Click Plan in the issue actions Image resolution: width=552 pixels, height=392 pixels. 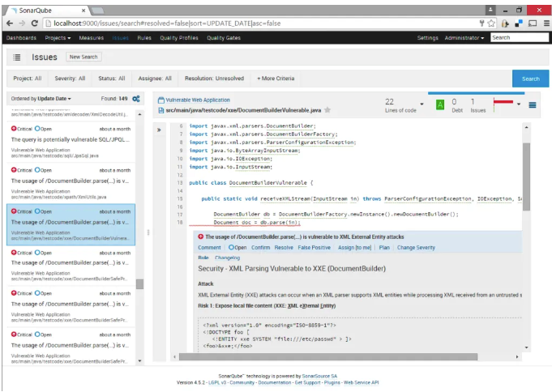coord(384,248)
